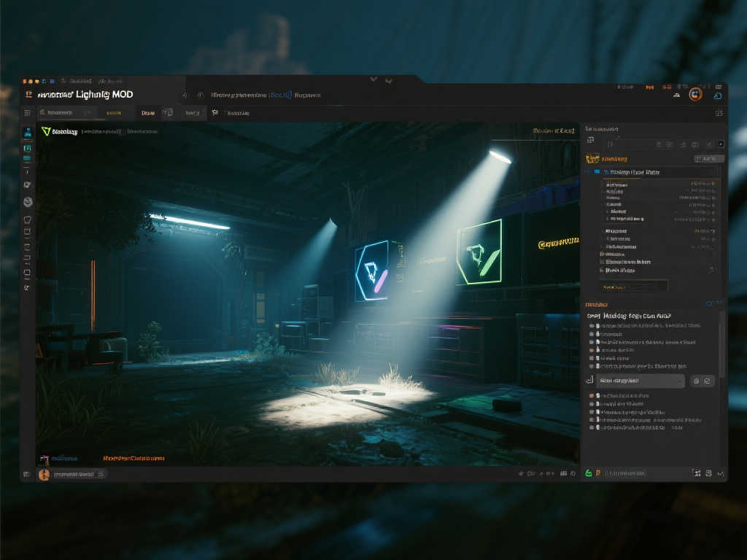
Task: Open the hamburger menu icon left of the toolbar
Action: (x=28, y=113)
